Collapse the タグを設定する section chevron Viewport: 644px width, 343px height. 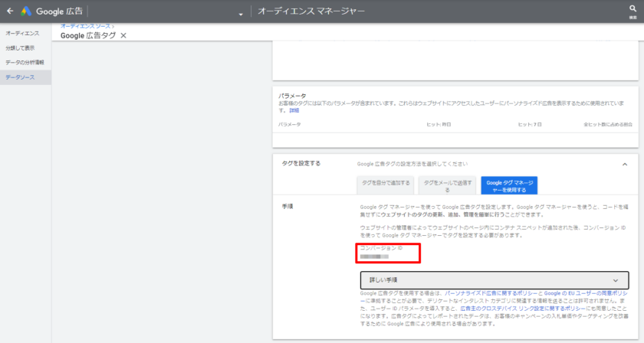[625, 164]
